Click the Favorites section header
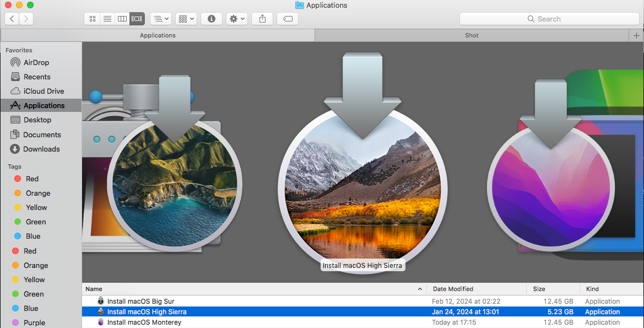This screenshot has height=328, width=644. tap(19, 50)
